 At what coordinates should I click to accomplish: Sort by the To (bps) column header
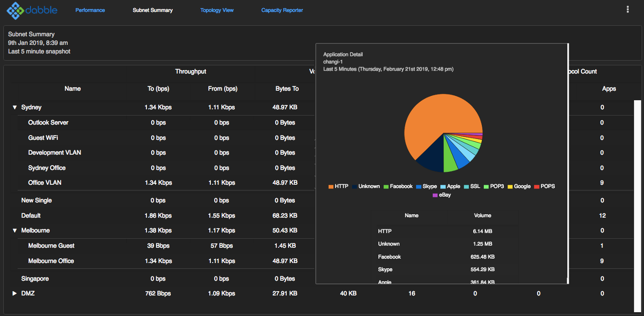pos(158,89)
